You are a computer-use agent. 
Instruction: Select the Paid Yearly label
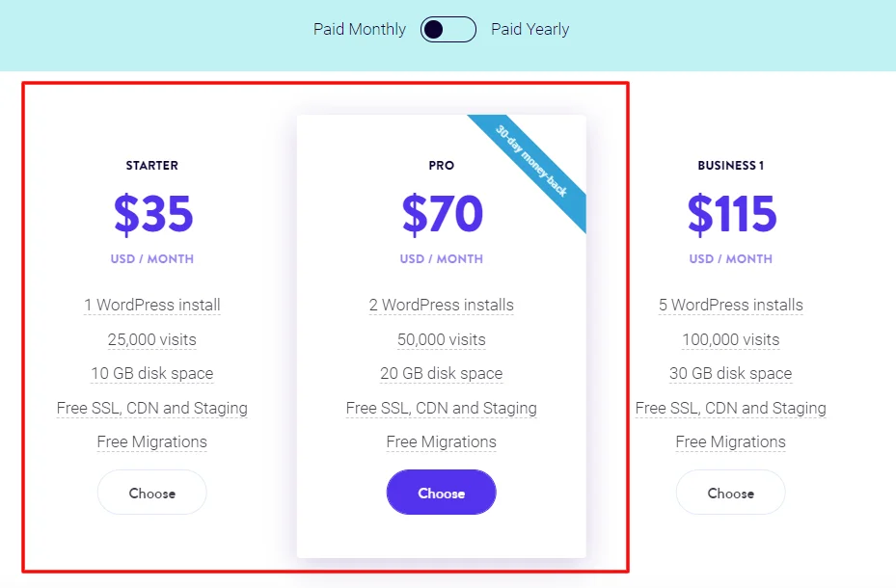529,30
